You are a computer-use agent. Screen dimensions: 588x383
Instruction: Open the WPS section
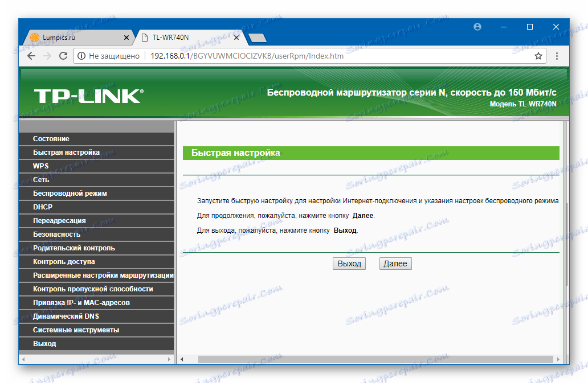[96, 166]
